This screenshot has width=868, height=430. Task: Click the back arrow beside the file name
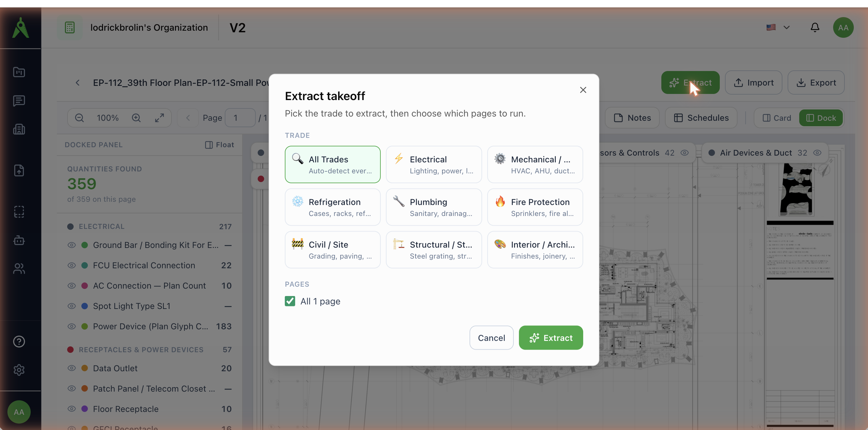pos(77,83)
